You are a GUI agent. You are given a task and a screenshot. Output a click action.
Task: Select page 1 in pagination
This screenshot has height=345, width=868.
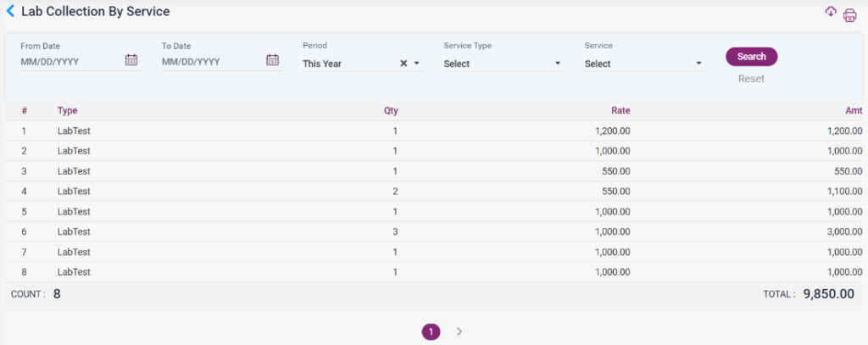pyautogui.click(x=431, y=331)
